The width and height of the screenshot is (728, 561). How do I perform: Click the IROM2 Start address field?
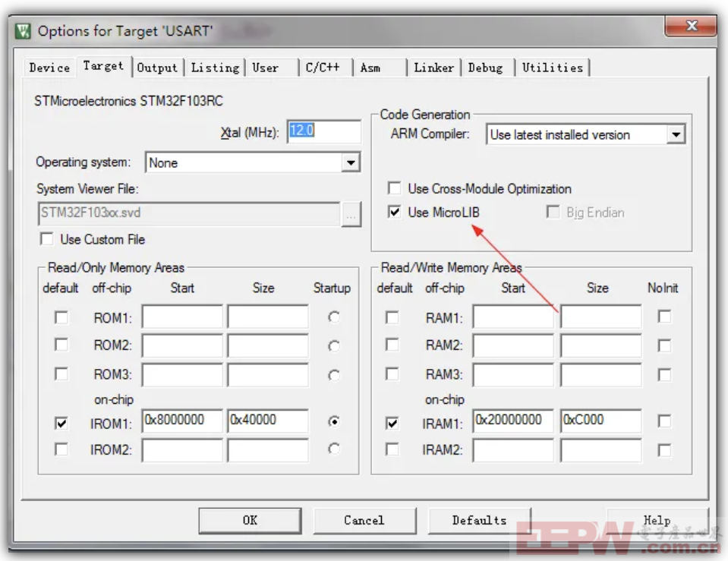tap(182, 450)
